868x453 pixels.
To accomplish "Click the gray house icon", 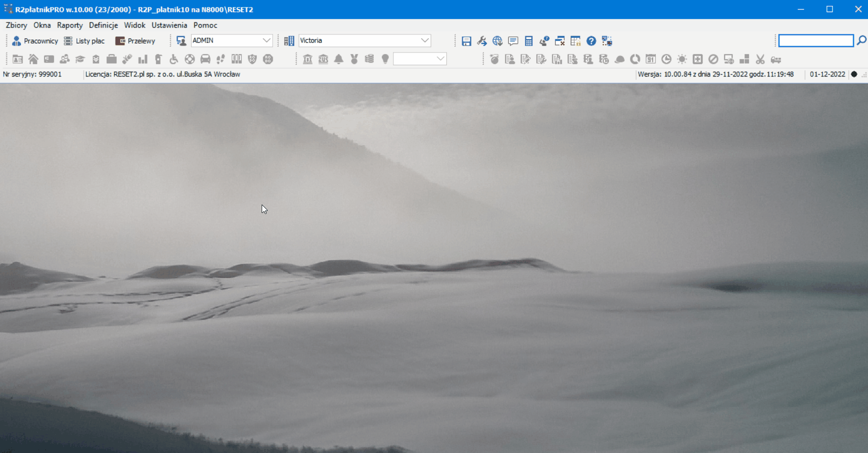I will coord(33,59).
